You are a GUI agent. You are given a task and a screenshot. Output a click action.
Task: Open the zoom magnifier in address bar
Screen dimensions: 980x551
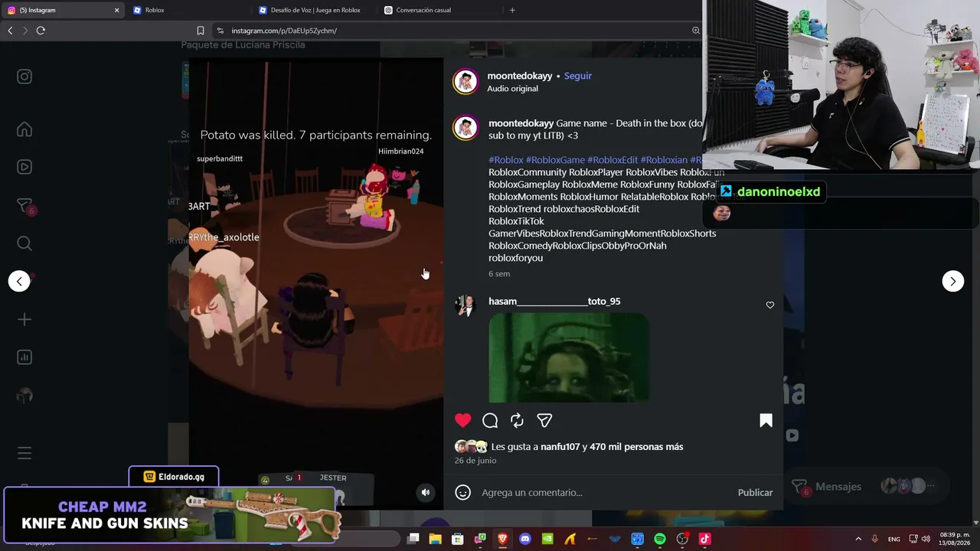tap(696, 31)
